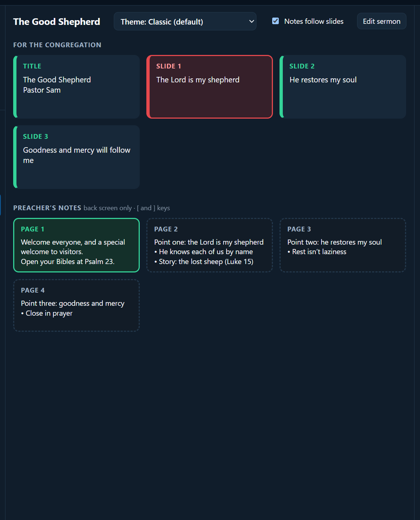
Task: Click the Pastor Sam text on title card
Action: click(x=42, y=90)
